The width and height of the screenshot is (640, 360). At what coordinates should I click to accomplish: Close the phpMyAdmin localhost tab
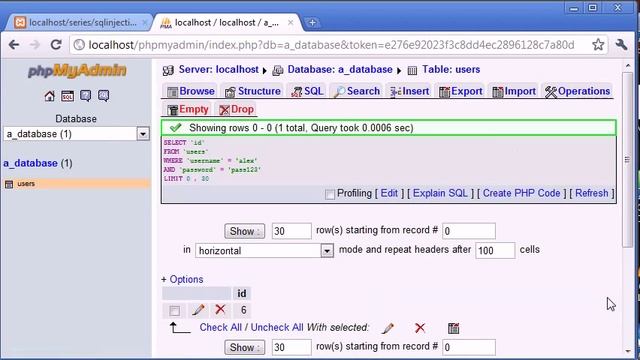pyautogui.click(x=290, y=23)
